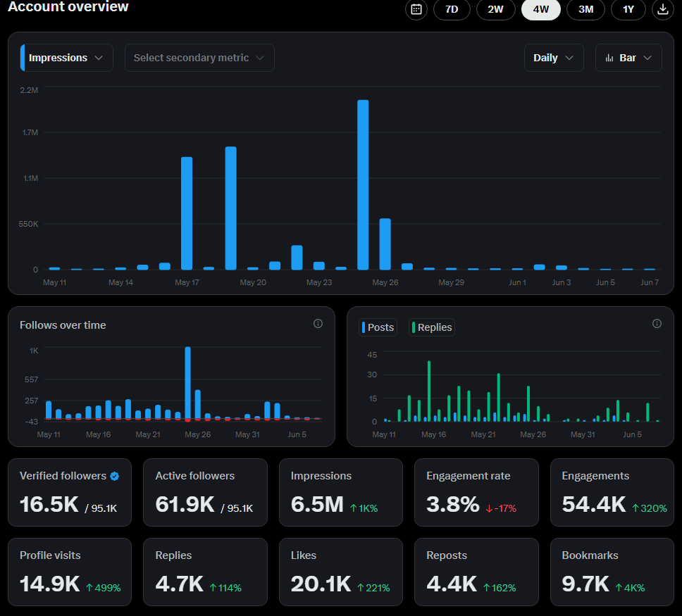Open the Engagement rate stat card
This screenshot has width=682, height=616.
476,493
